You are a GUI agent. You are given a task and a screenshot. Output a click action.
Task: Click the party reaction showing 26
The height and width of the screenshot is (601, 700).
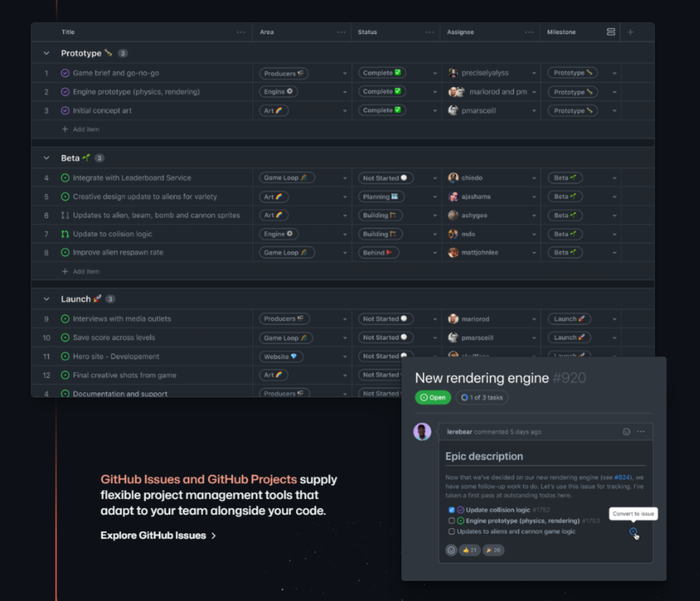493,550
